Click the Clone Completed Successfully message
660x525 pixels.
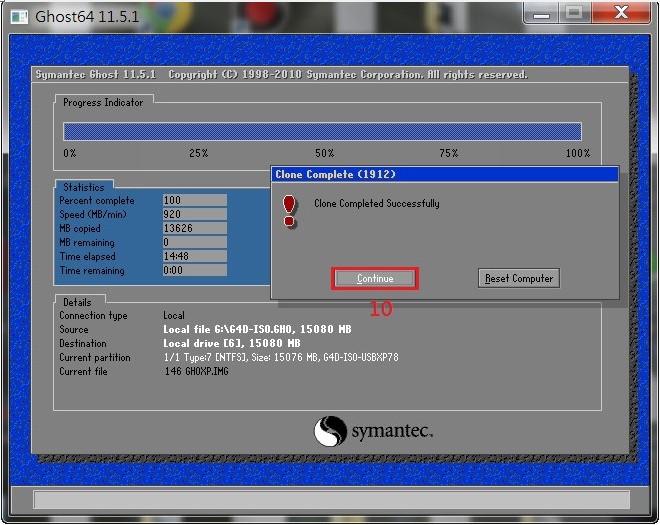tap(377, 203)
